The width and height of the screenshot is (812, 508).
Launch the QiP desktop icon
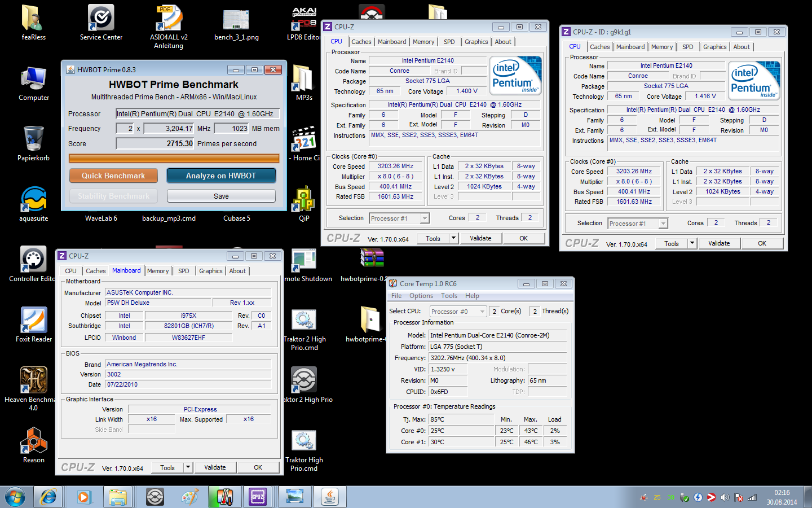304,204
